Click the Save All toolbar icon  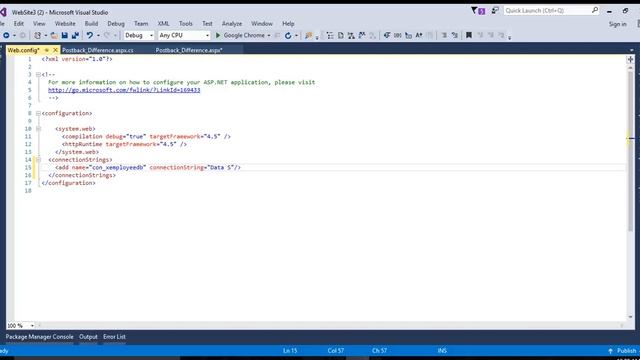[x=75, y=36]
